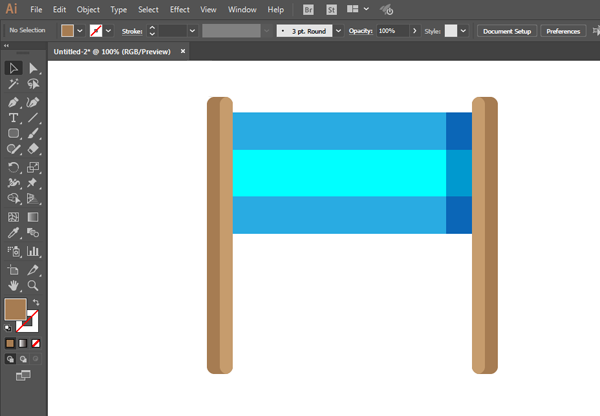Activate the Zoom tool

(x=33, y=286)
